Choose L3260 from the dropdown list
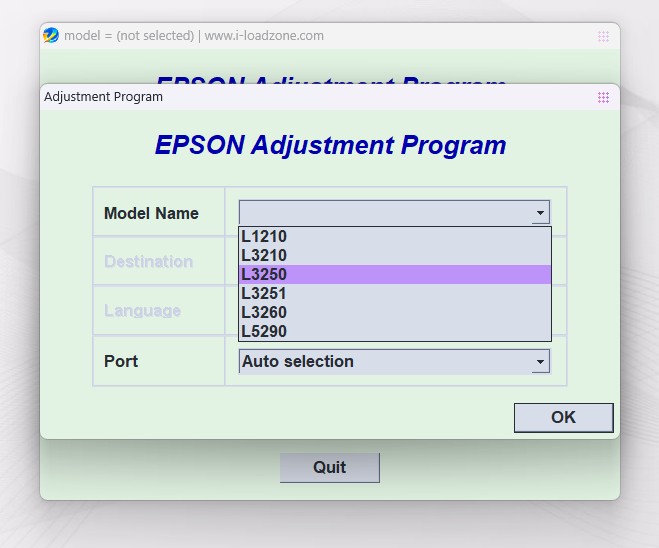The width and height of the screenshot is (659, 548). coord(264,313)
